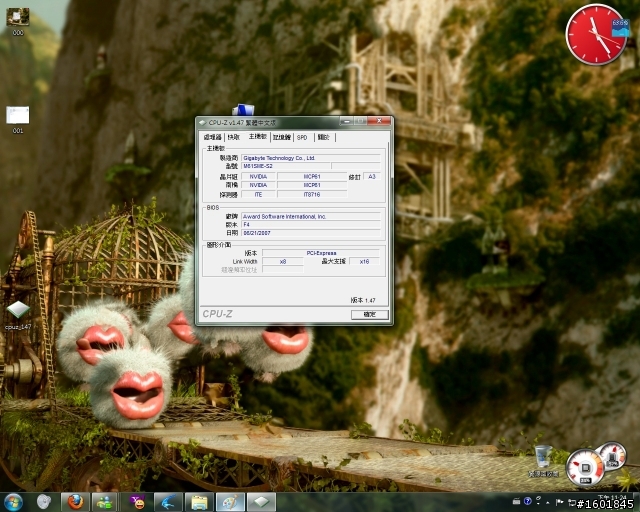Click chipset vendor NVIDIA field
640x512 pixels.
tap(258, 176)
